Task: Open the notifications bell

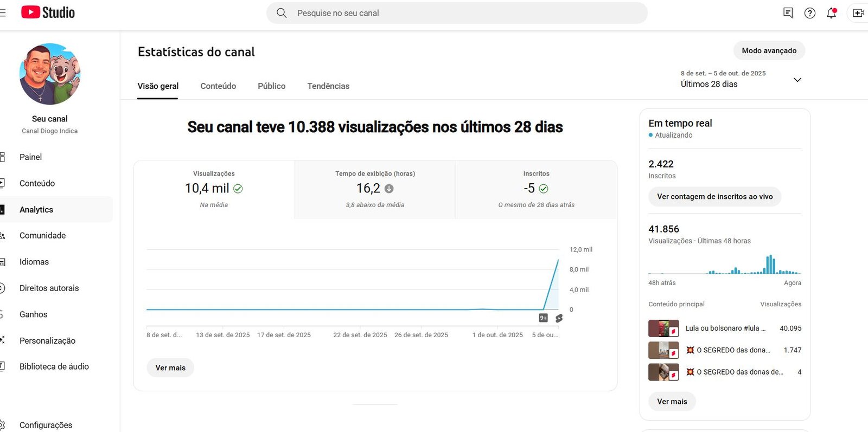Action: point(831,13)
